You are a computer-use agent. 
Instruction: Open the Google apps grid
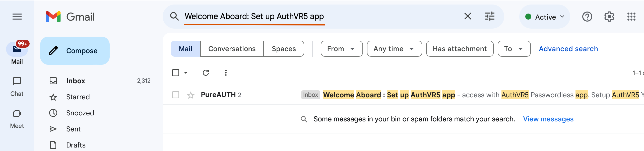click(x=631, y=17)
